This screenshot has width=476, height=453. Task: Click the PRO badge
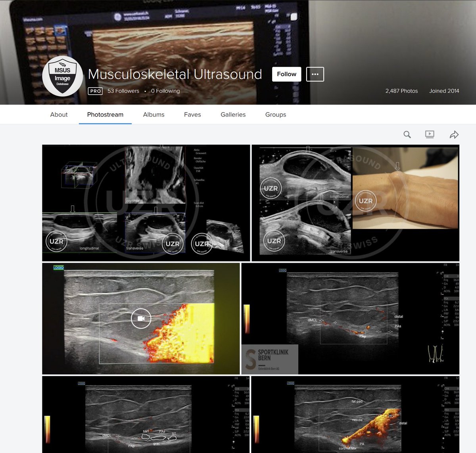pyautogui.click(x=95, y=91)
